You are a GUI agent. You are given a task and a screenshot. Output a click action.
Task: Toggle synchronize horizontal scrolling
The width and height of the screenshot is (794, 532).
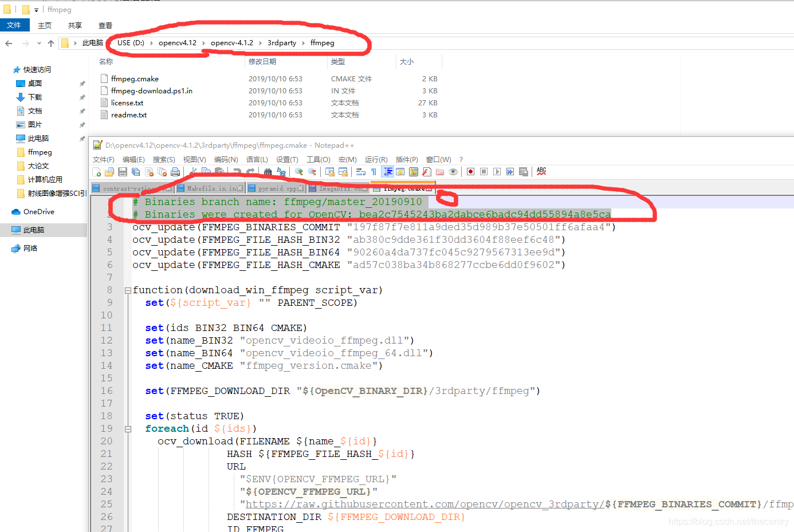343,172
